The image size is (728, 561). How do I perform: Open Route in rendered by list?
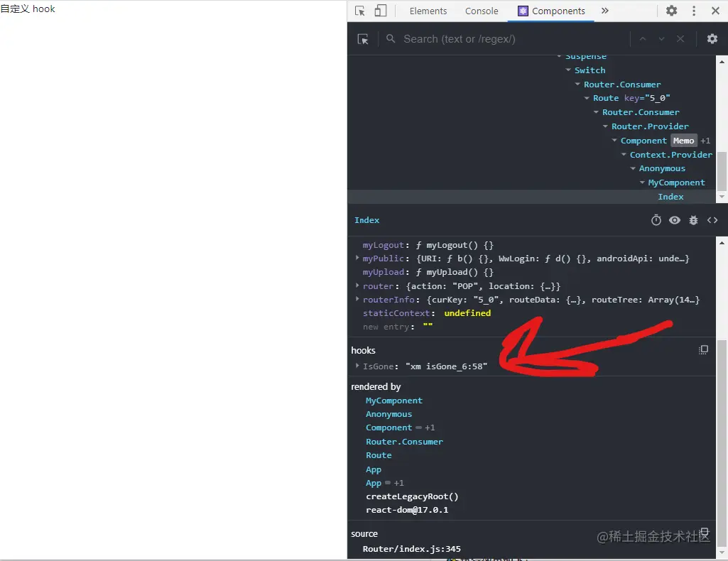(x=379, y=455)
